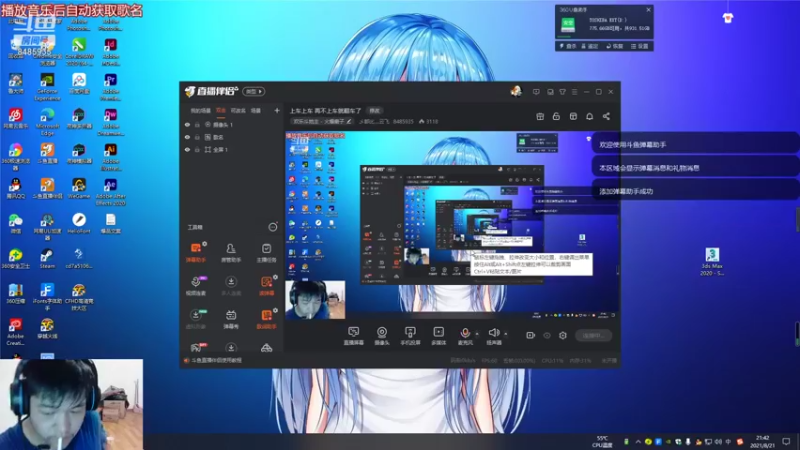Add a new scene with plus icon
The height and width of the screenshot is (450, 800).
[x=277, y=110]
